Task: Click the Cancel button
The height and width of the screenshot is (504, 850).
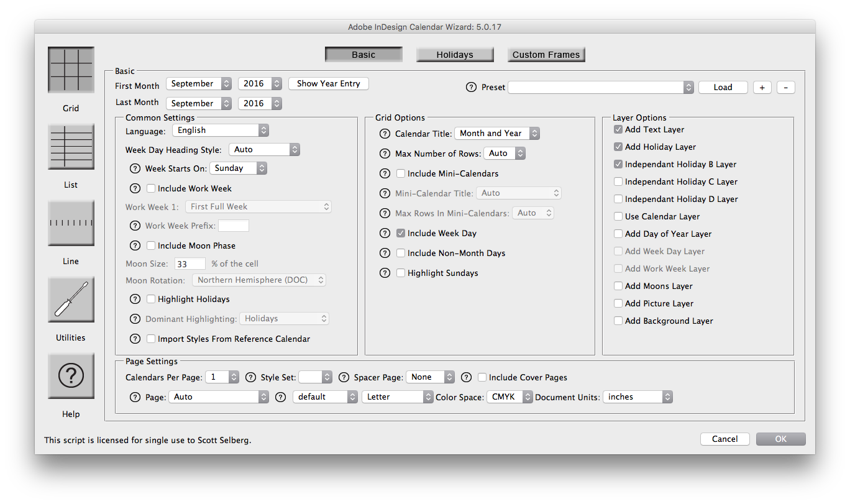Action: point(724,439)
